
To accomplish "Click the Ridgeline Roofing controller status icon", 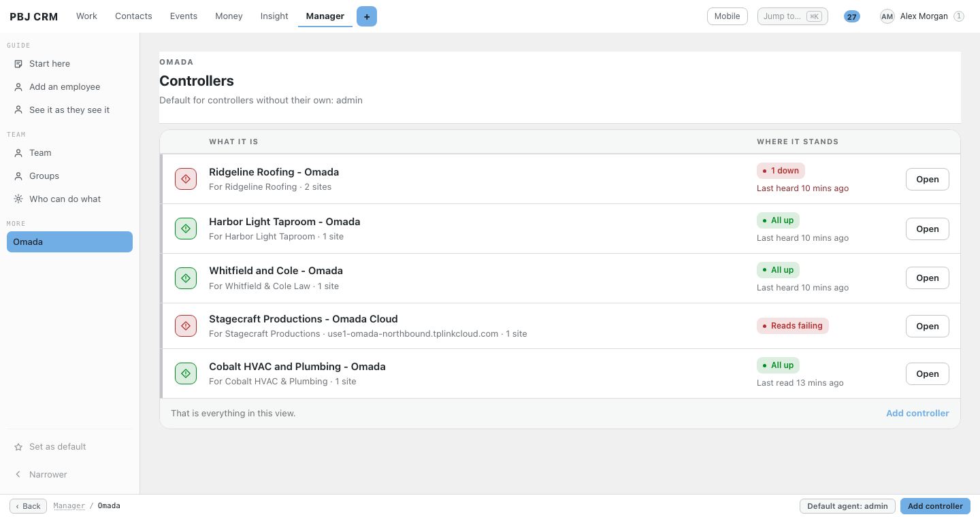I will click(x=186, y=179).
